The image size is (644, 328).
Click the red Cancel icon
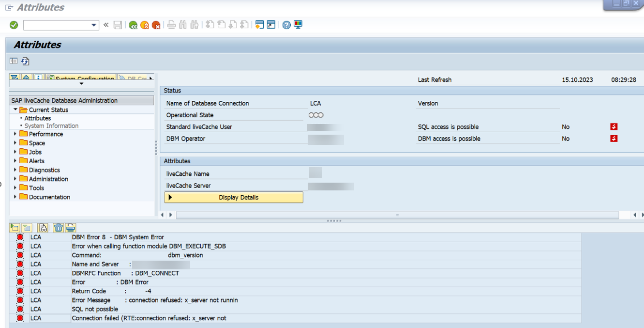pos(156,25)
